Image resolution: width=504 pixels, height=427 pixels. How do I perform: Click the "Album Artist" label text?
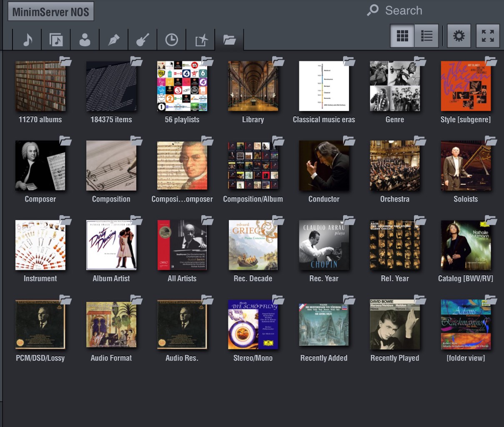click(x=111, y=278)
